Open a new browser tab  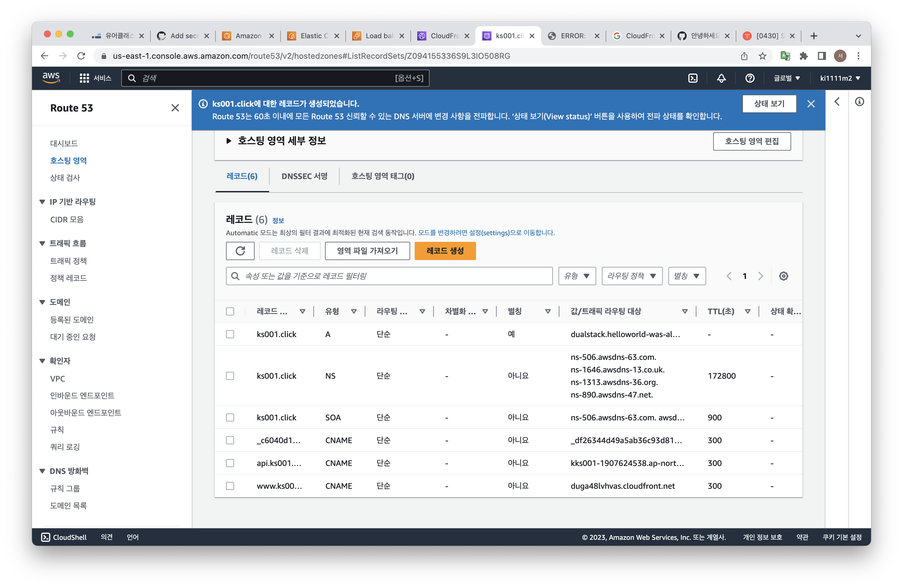tap(813, 36)
